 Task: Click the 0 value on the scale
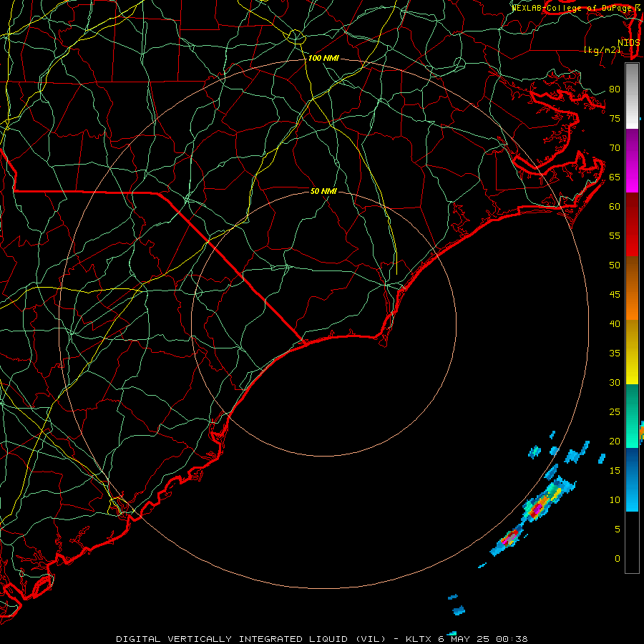(618, 559)
